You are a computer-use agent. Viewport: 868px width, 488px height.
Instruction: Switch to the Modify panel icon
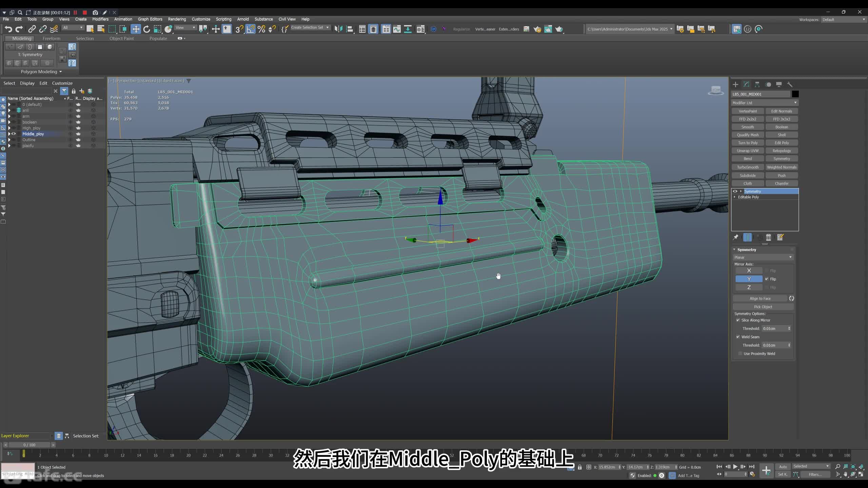click(x=746, y=84)
